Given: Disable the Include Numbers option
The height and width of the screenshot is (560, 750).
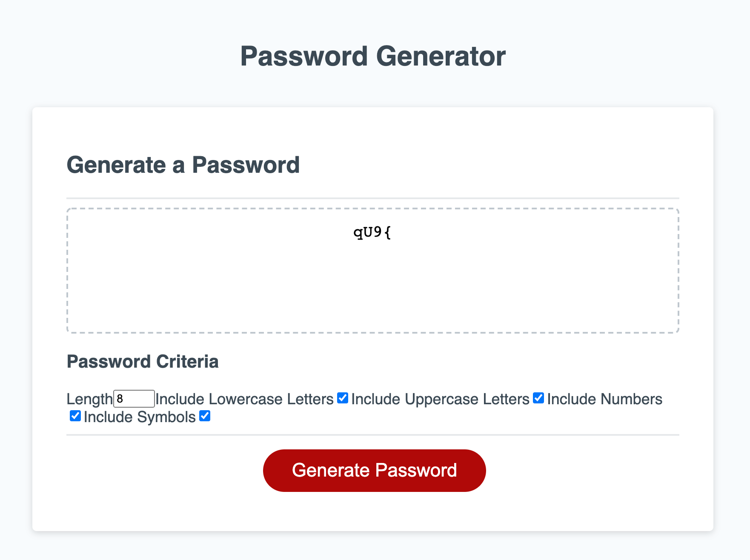Looking at the screenshot, I should point(76,416).
